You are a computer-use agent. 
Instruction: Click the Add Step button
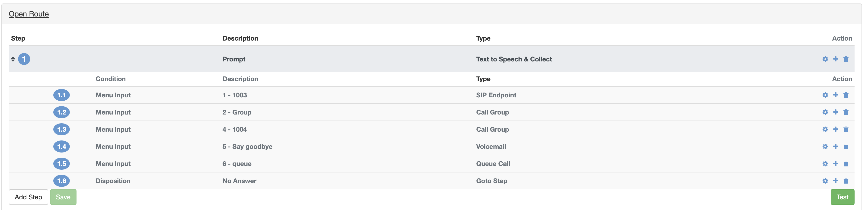tap(28, 197)
